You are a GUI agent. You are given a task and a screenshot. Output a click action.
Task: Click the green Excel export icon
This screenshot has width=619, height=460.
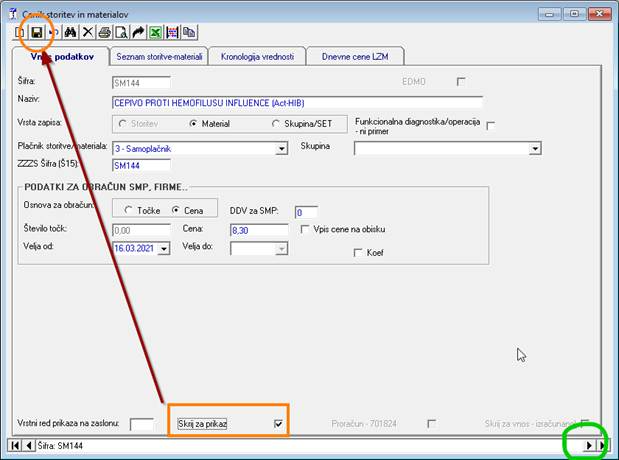(155, 33)
